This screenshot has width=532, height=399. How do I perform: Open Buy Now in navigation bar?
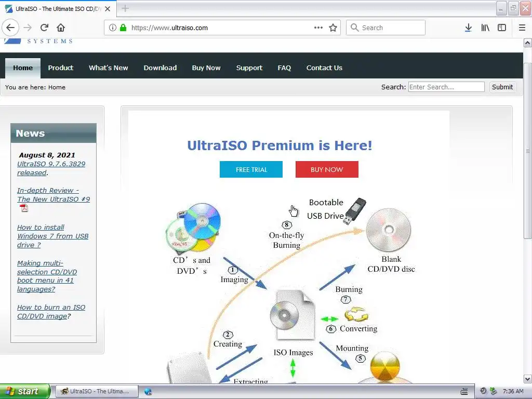206,68
